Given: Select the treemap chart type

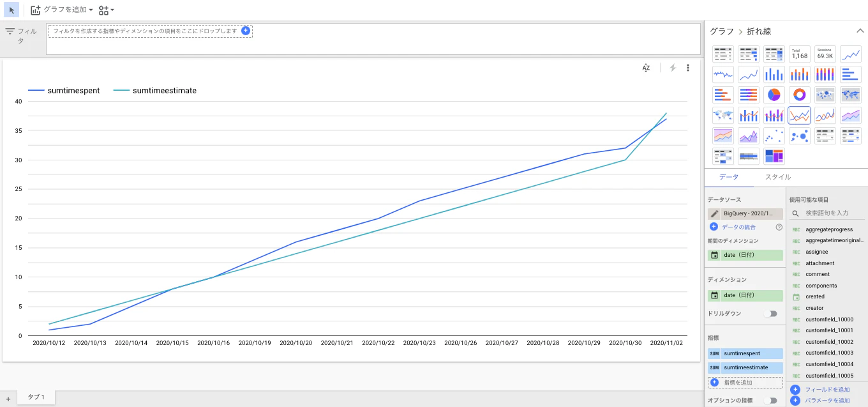Looking at the screenshot, I should tap(774, 156).
